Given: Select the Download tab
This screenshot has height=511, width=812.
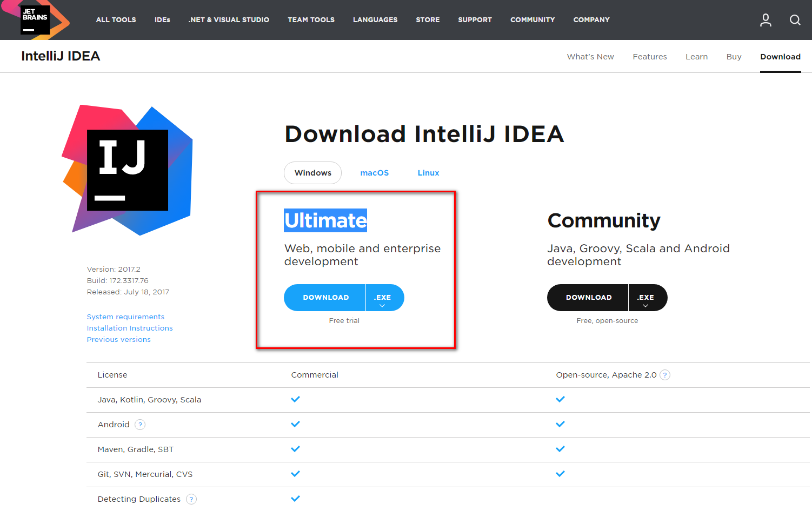Looking at the screenshot, I should tap(780, 57).
